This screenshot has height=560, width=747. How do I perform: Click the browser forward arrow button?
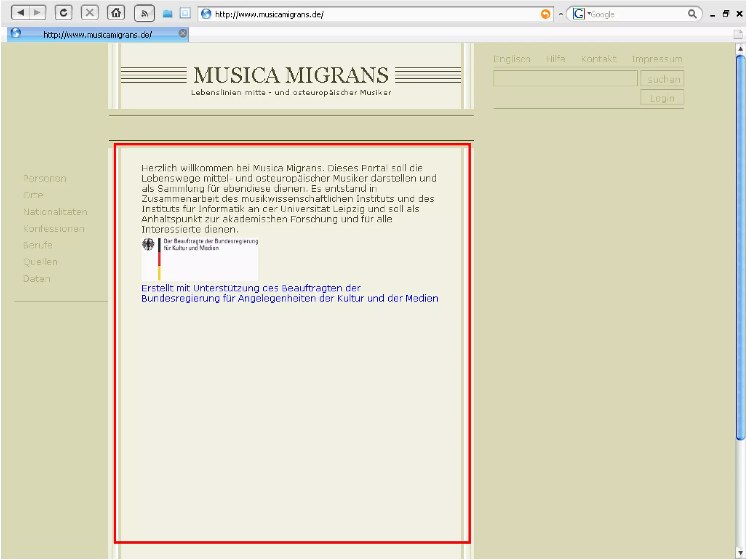[x=37, y=13]
